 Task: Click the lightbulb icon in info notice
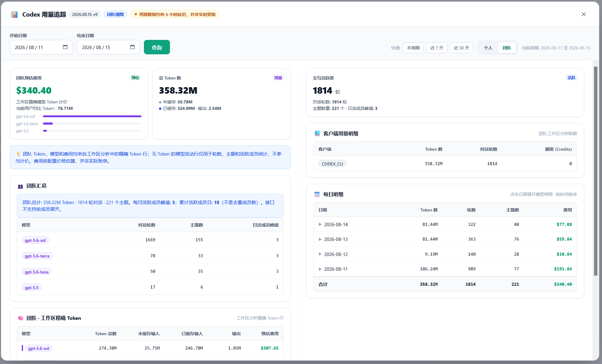coord(18,154)
